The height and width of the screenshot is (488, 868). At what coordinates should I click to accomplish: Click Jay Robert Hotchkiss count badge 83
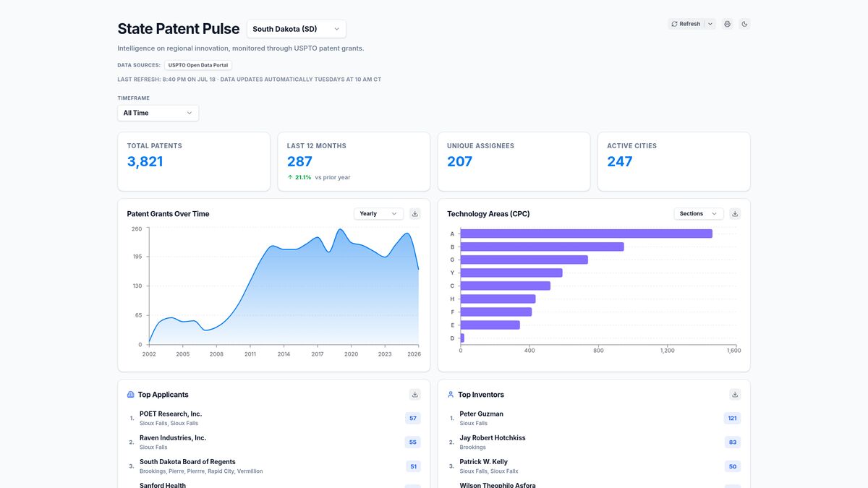pos(733,442)
